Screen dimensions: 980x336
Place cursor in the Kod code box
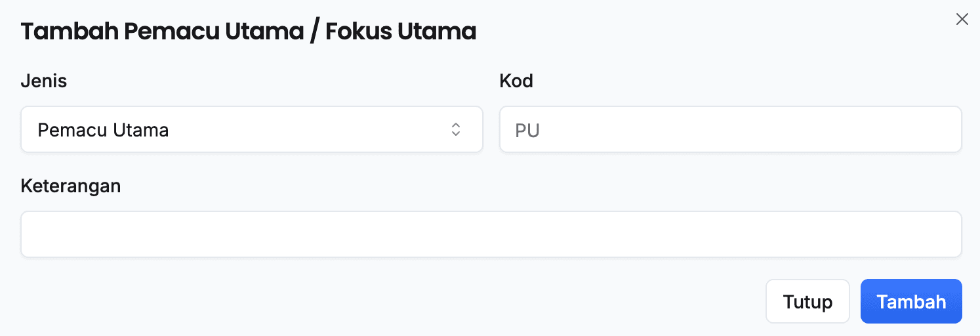coord(730,130)
